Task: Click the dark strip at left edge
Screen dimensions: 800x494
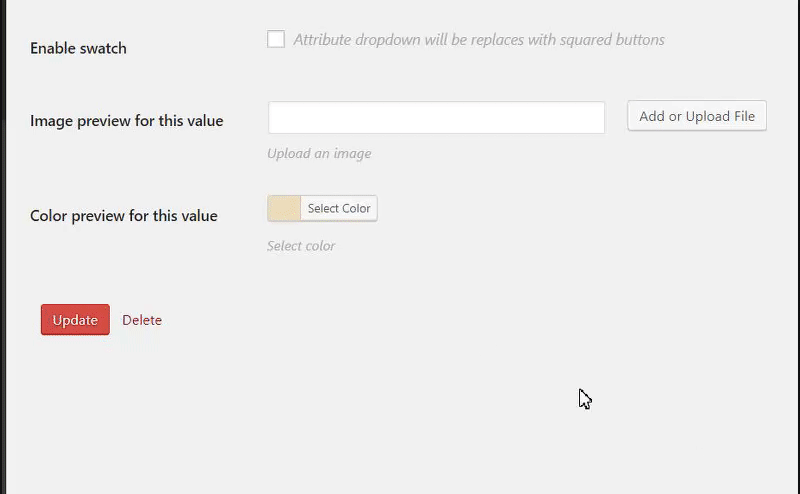Action: [2, 250]
